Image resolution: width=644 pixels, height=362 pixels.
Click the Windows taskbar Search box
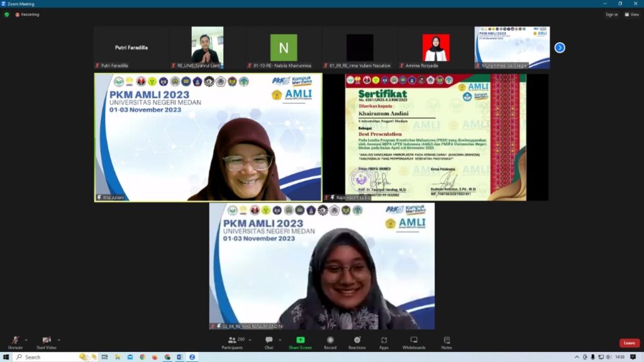[x=55, y=357]
